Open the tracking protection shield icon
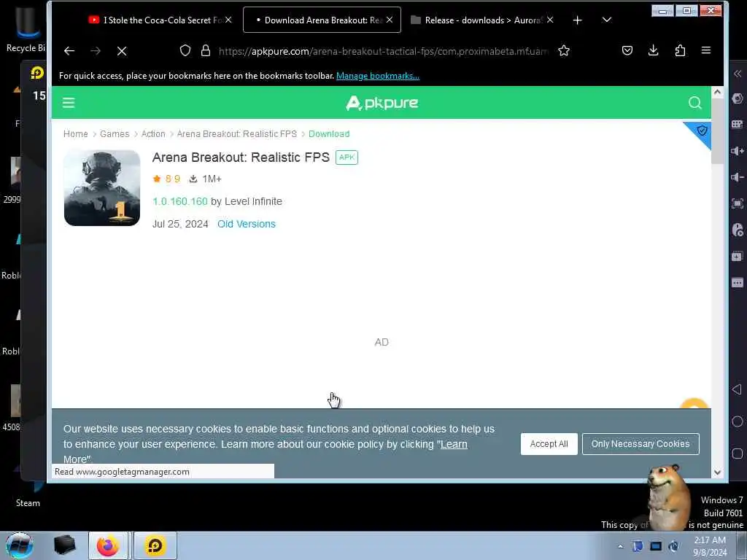This screenshot has width=747, height=560. (x=185, y=50)
